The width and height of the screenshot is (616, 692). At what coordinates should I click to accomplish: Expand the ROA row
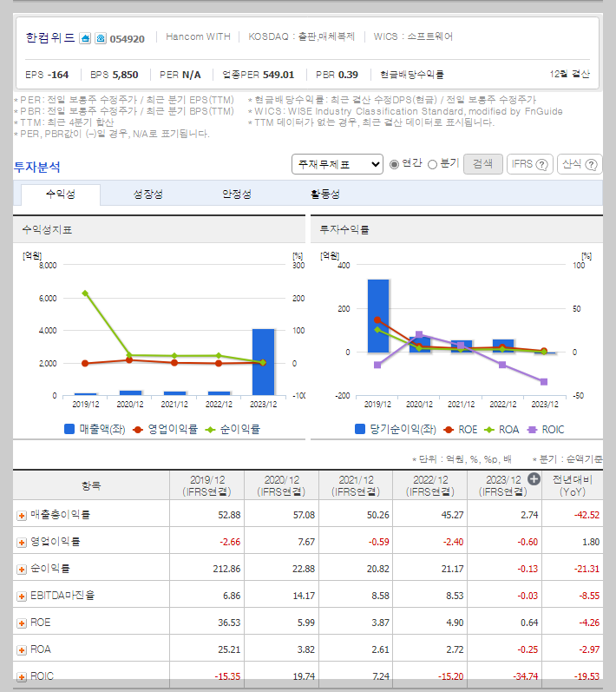(21, 650)
